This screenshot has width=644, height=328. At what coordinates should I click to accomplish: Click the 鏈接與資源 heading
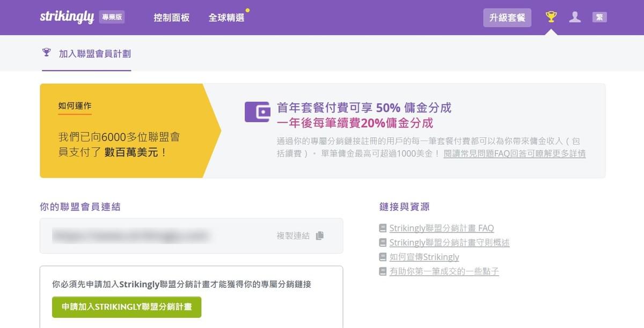(x=404, y=206)
